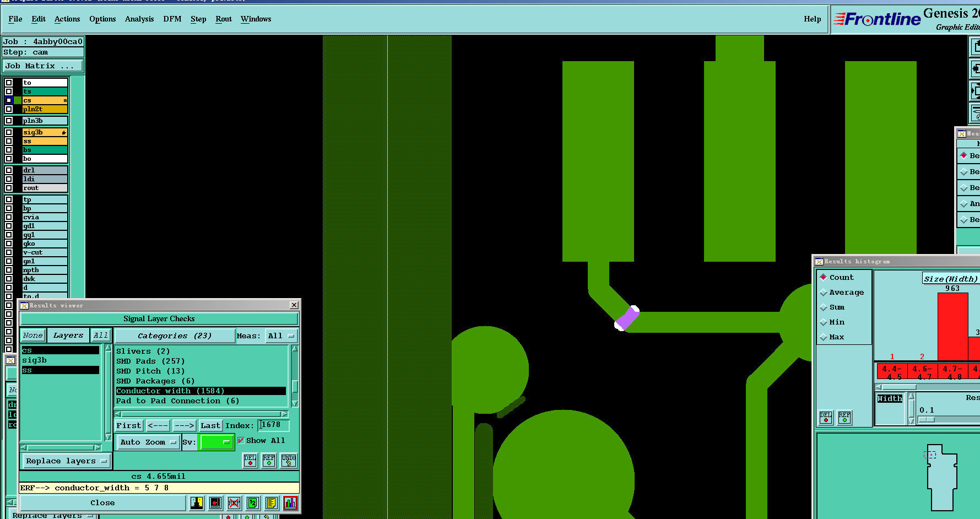
Task: Select the Sum radio option in histogram
Action: 824,307
